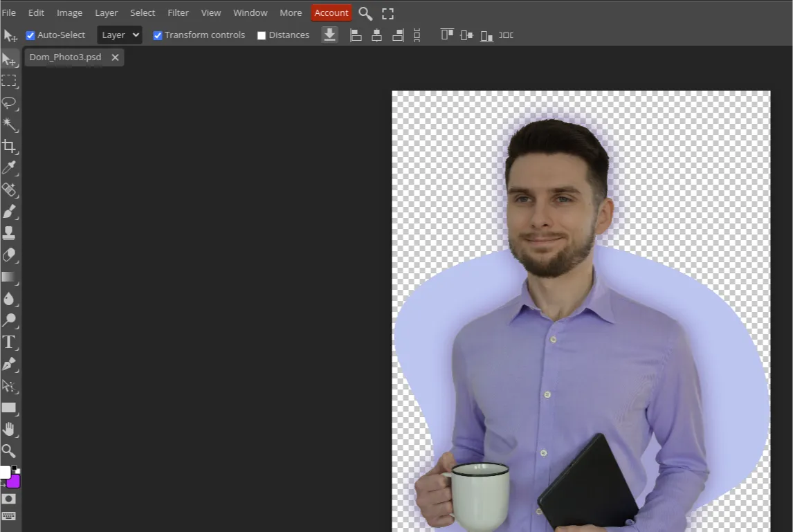Open the Filter menu
The height and width of the screenshot is (532, 793).
178,12
